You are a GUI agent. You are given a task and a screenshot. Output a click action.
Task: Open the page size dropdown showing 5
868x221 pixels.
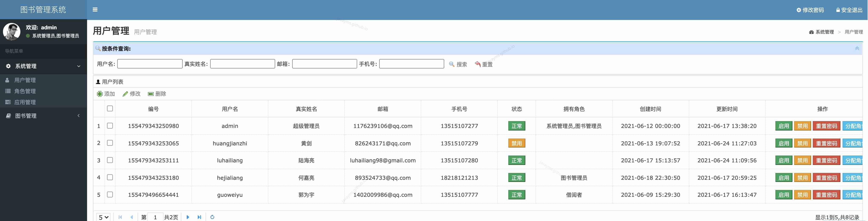point(103,217)
